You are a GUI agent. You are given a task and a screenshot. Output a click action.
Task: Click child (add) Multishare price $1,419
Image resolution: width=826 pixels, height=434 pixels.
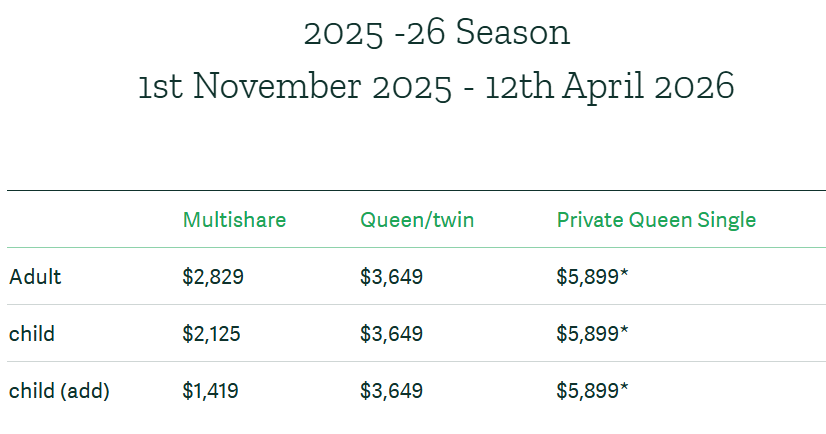(x=210, y=391)
